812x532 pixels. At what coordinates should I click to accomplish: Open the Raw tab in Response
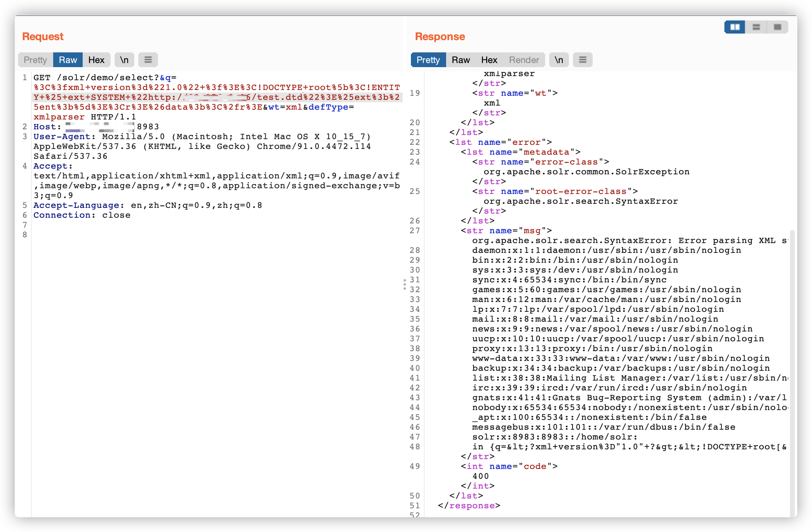461,60
